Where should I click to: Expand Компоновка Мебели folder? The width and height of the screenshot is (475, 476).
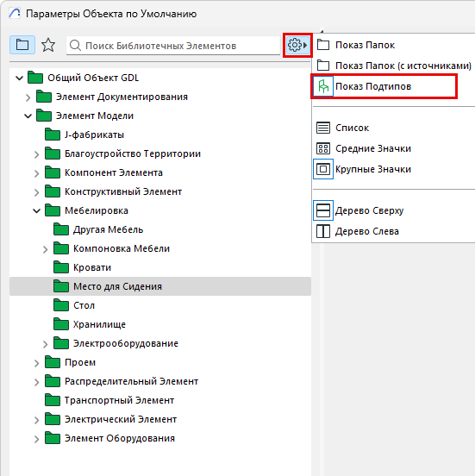(45, 249)
